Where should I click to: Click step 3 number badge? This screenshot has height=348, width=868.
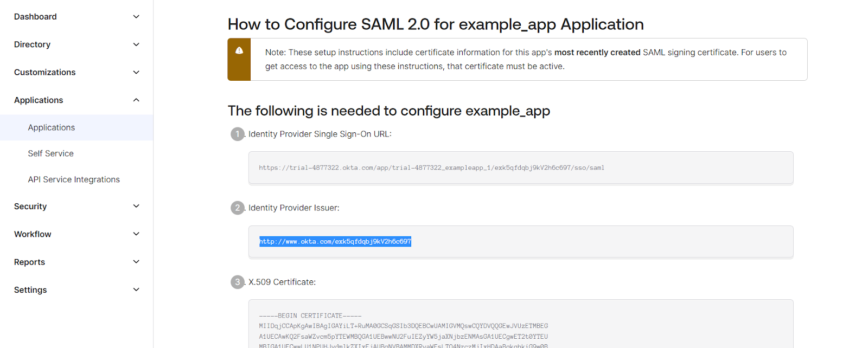pyautogui.click(x=238, y=282)
